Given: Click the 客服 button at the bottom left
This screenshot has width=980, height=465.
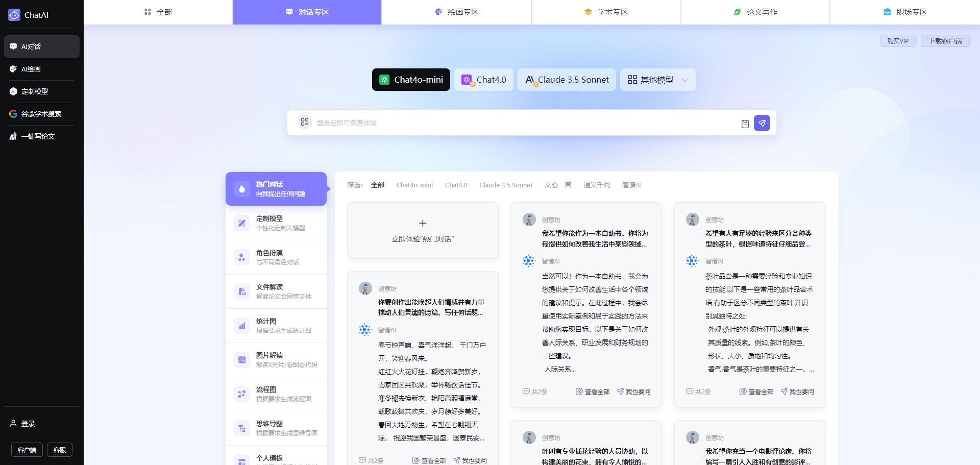Looking at the screenshot, I should [x=60, y=450].
